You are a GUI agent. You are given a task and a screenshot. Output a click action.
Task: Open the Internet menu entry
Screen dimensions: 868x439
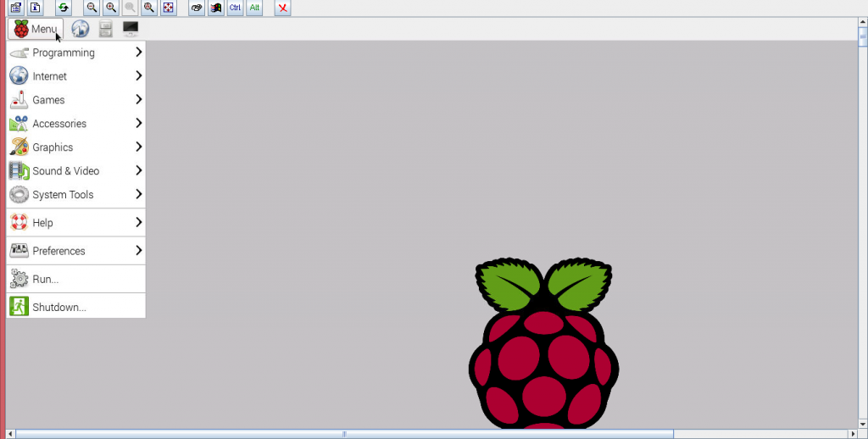coord(75,76)
